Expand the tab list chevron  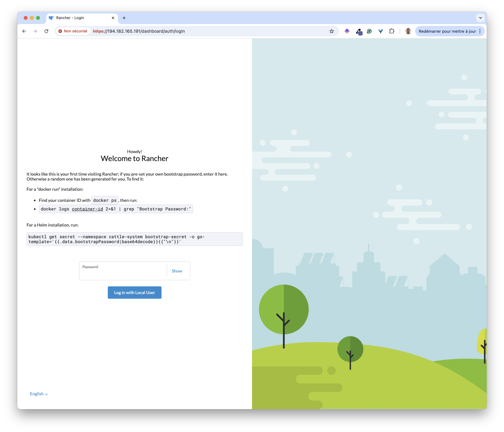481,18
